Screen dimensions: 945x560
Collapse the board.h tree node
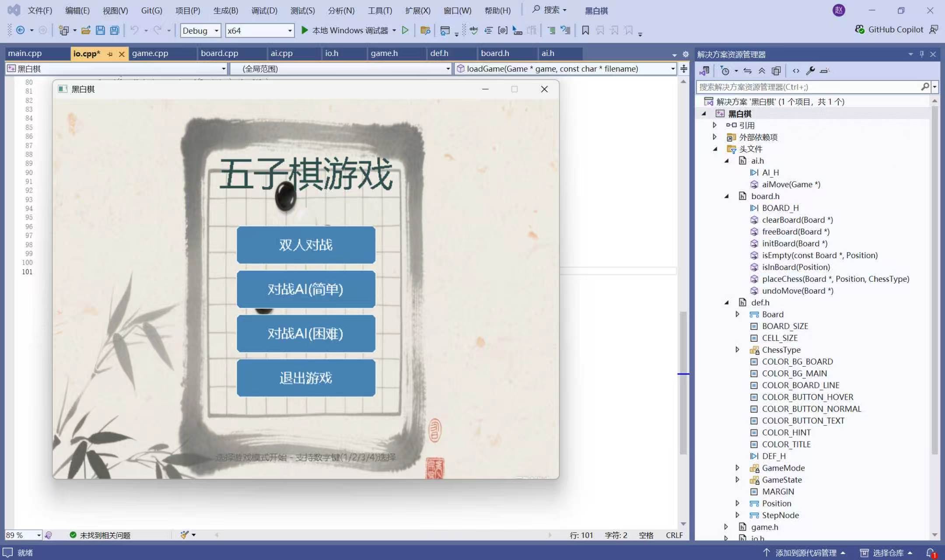pos(727,196)
